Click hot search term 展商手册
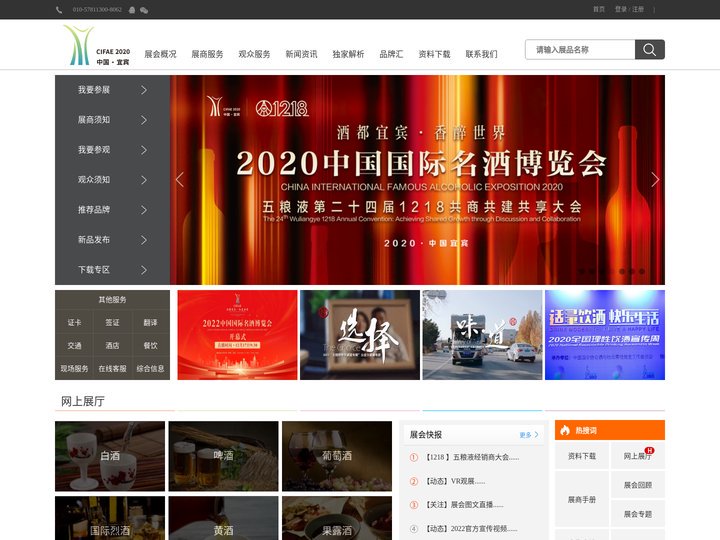 click(x=582, y=500)
